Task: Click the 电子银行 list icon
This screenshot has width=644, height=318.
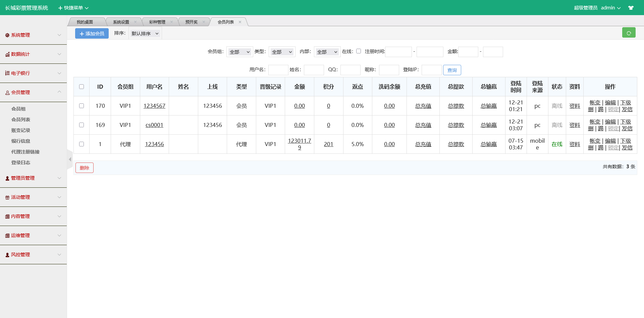Action: point(7,73)
